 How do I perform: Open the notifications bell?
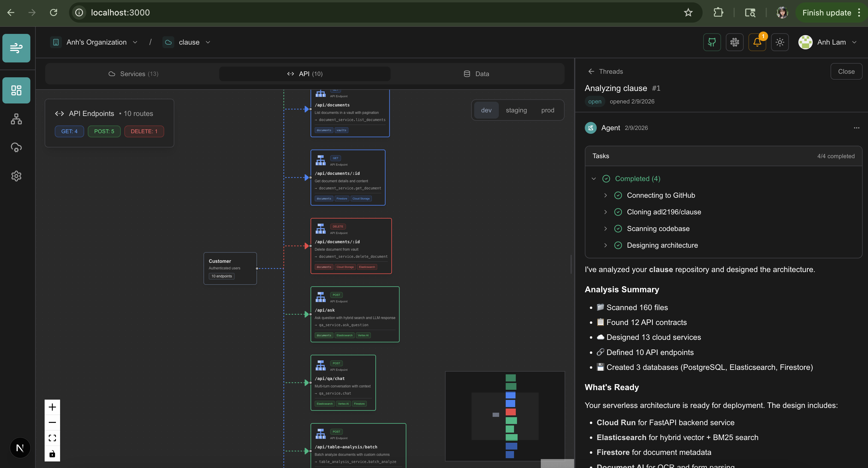757,42
